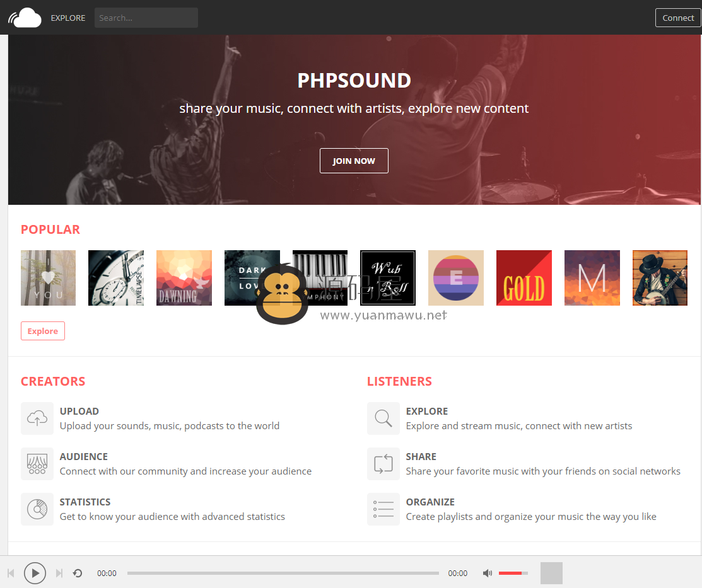Screen dimensions: 702x588
Task: Toggle repeat in the player bar
Action: pyautogui.click(x=78, y=574)
